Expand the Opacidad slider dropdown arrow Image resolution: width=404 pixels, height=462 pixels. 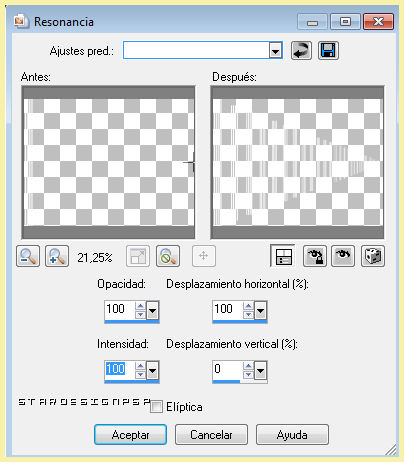(153, 311)
